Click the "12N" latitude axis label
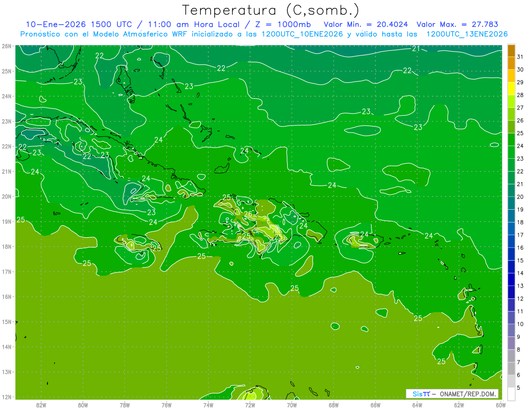The image size is (532, 411). [7, 397]
